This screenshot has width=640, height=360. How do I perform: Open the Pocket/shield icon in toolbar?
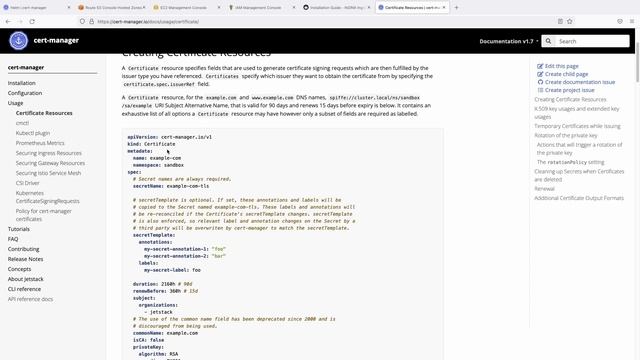[620, 21]
